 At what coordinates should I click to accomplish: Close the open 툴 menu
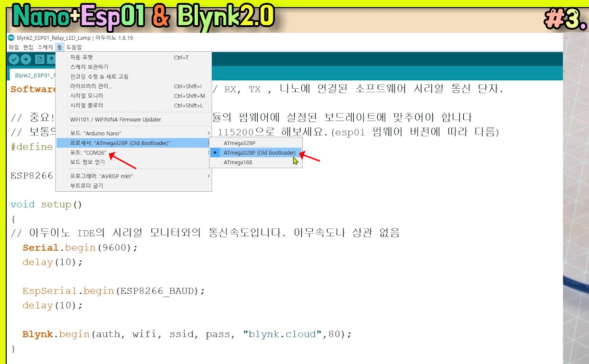pyautogui.click(x=59, y=47)
